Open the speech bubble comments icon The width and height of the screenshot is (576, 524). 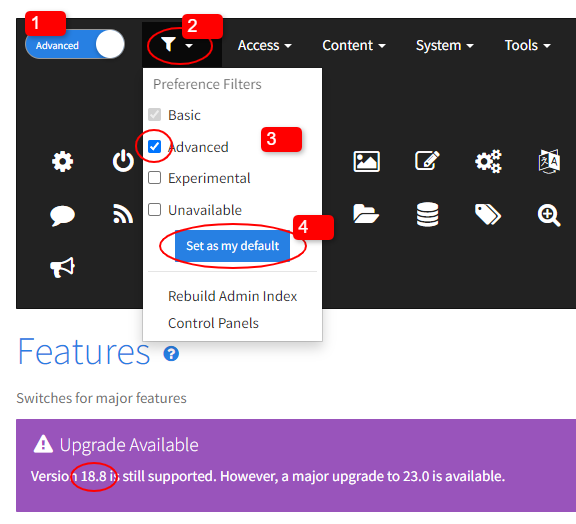tap(62, 215)
